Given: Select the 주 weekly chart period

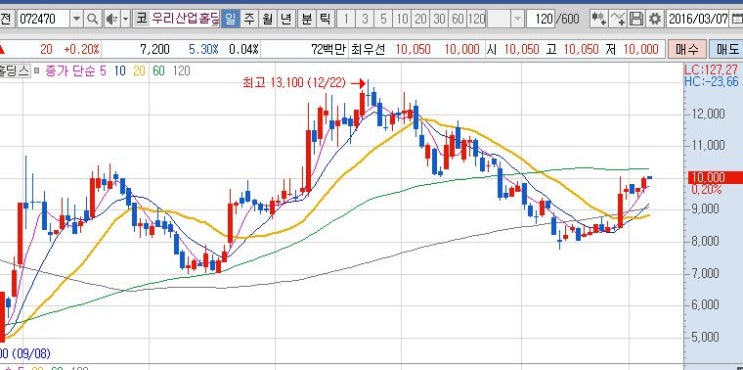Looking at the screenshot, I should tap(249, 19).
